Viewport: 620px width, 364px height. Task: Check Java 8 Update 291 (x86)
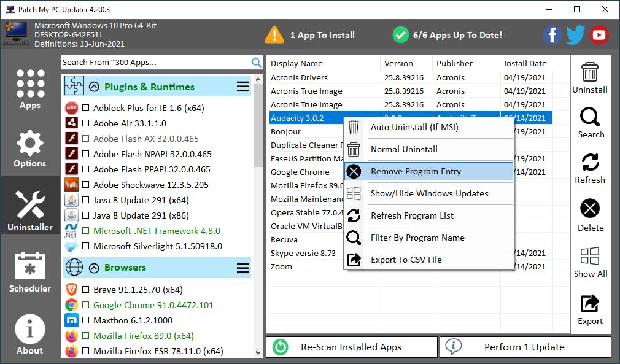coord(85,215)
